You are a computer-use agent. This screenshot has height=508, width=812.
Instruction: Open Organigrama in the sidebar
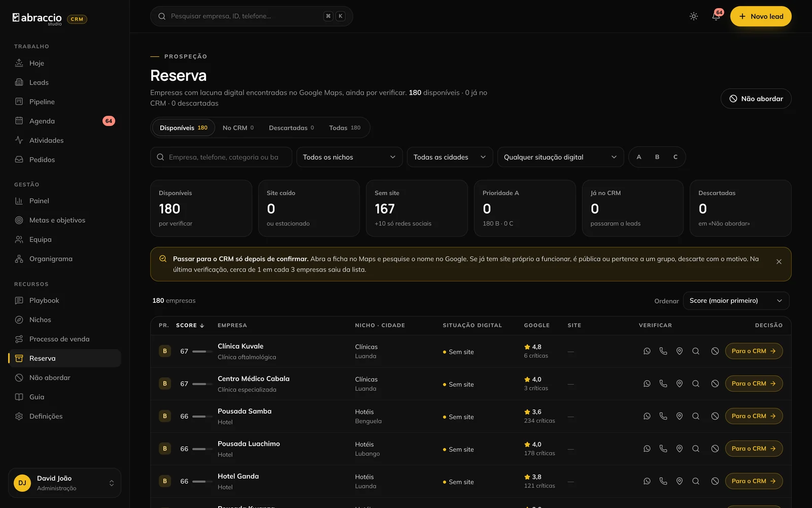click(x=64, y=259)
